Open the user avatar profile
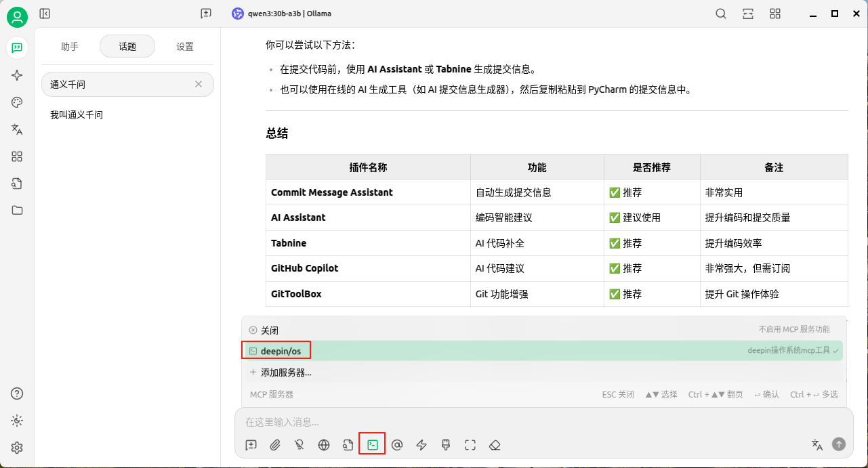Viewport: 868px width, 468px height. coord(17,16)
